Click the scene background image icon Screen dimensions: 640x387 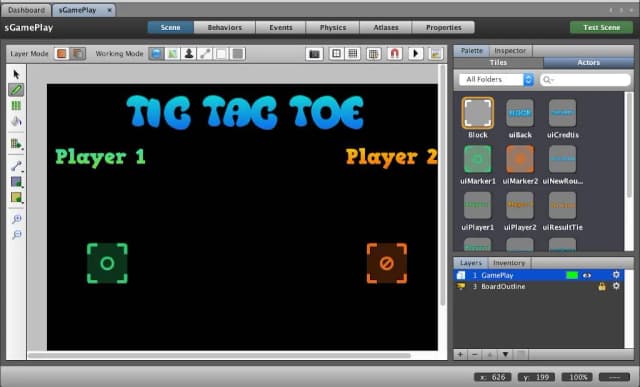click(436, 54)
